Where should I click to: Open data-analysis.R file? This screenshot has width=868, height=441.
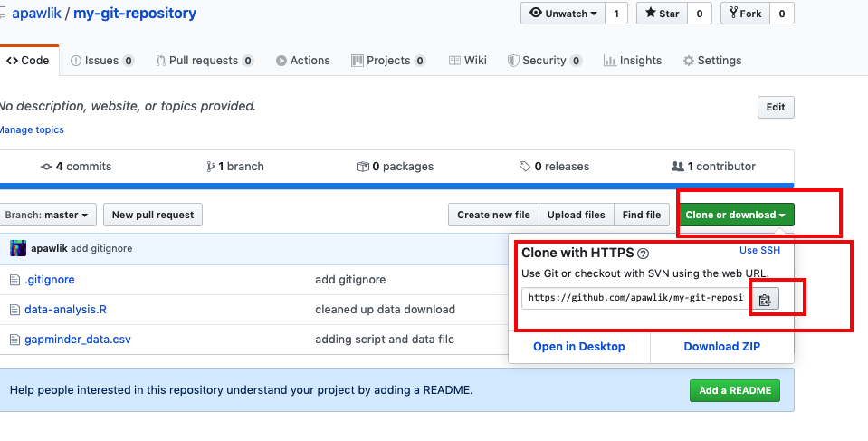click(x=65, y=310)
